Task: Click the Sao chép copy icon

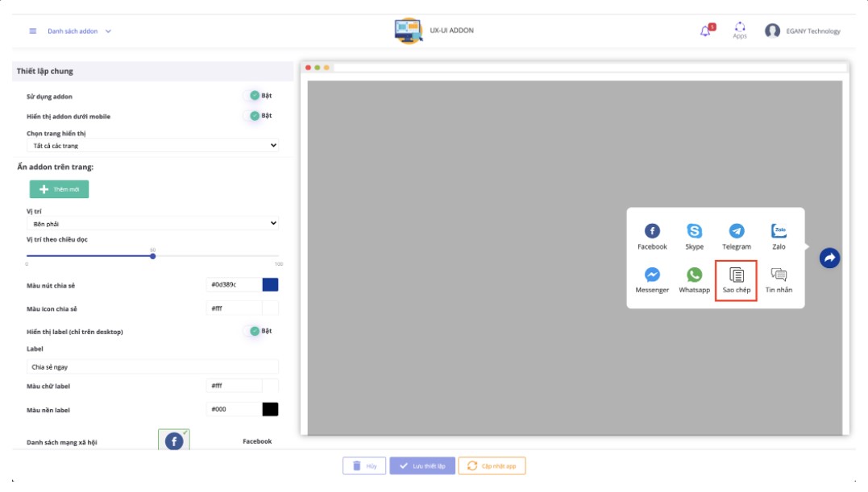Action: coord(737,275)
